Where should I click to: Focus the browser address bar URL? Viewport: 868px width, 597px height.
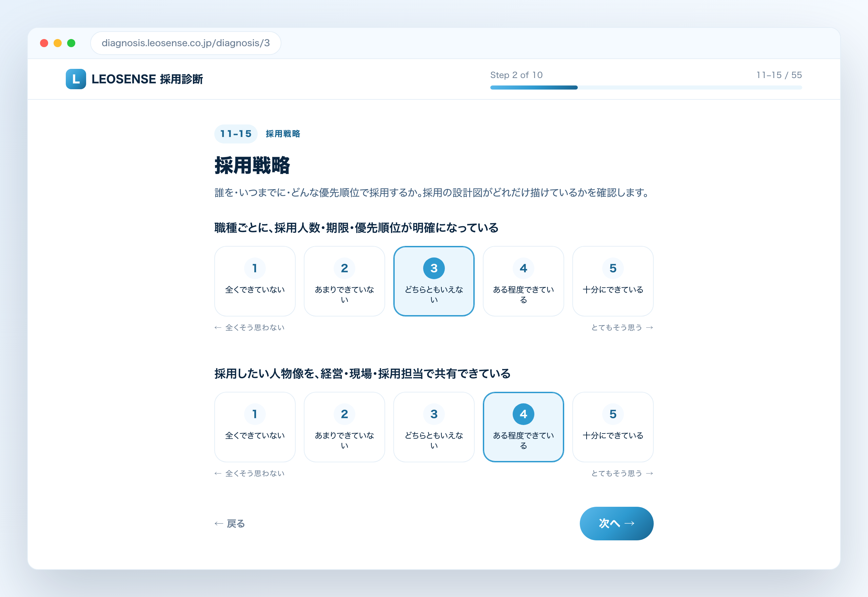(186, 43)
